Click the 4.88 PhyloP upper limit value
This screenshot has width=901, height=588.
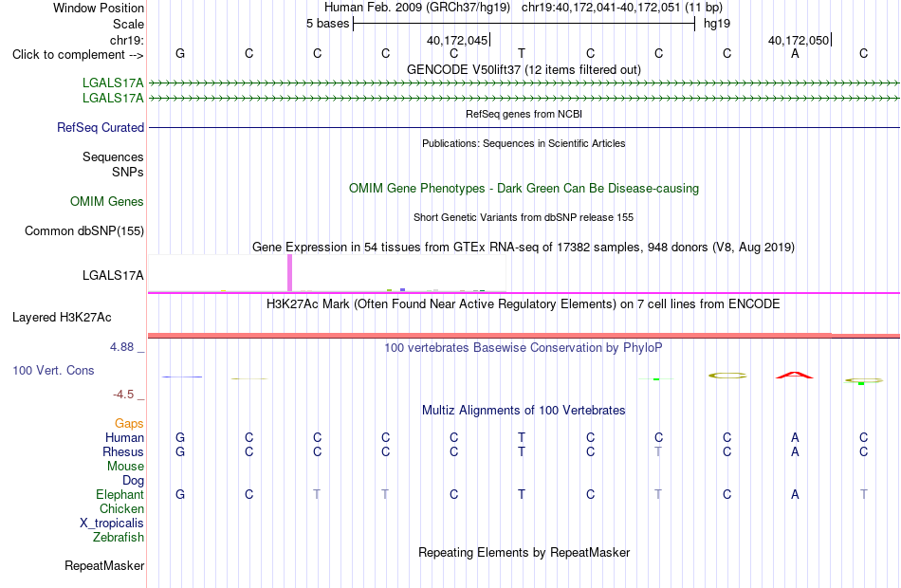tap(121, 347)
